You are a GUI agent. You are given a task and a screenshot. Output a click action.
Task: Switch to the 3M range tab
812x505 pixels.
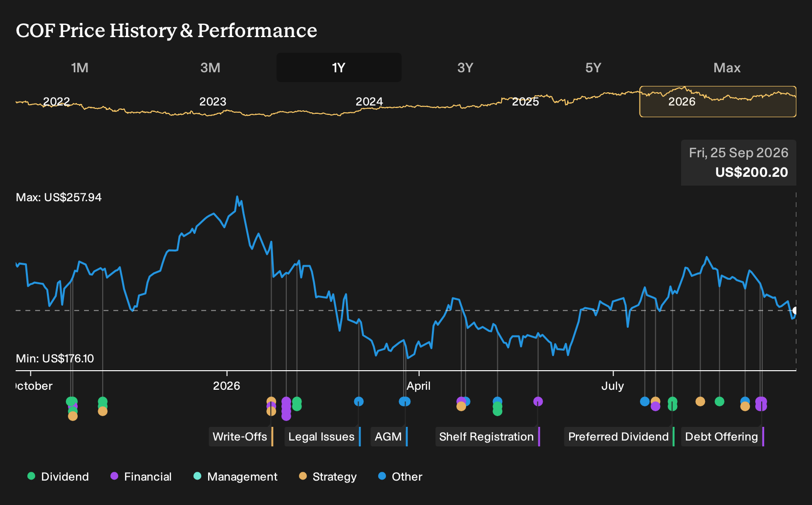210,68
